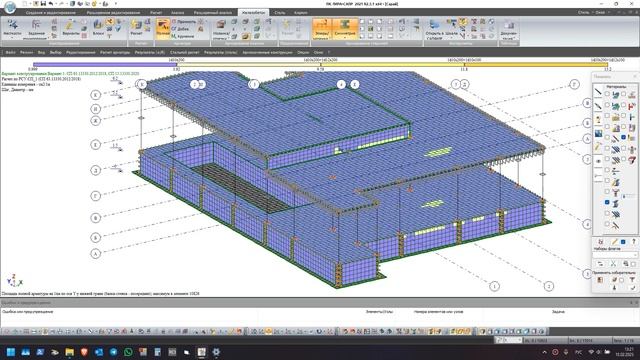
Task: Open WhatsApp from the Windows taskbar
Action: [x=128, y=352]
